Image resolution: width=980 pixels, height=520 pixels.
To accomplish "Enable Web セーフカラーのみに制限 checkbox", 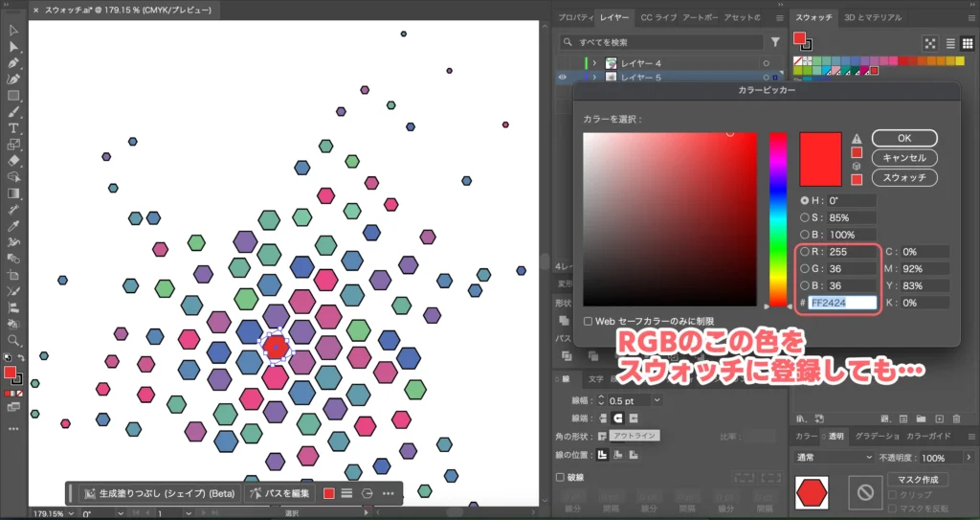I will click(x=589, y=322).
